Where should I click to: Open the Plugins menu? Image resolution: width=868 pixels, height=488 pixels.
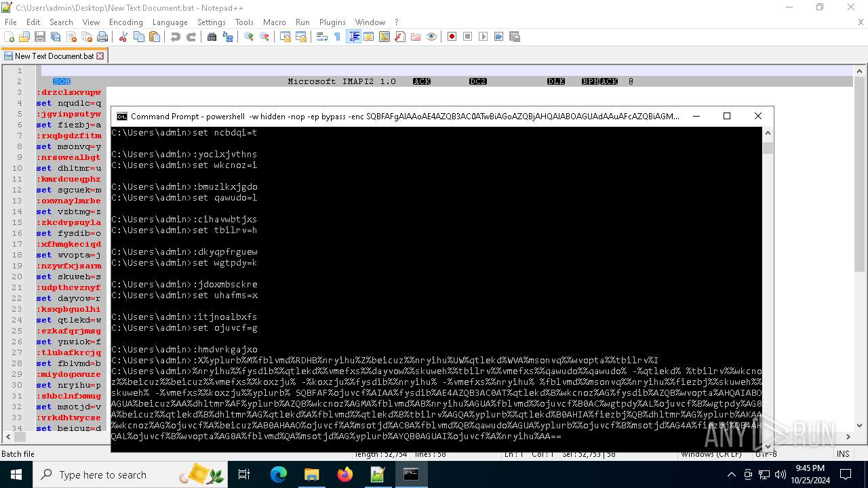point(332,22)
